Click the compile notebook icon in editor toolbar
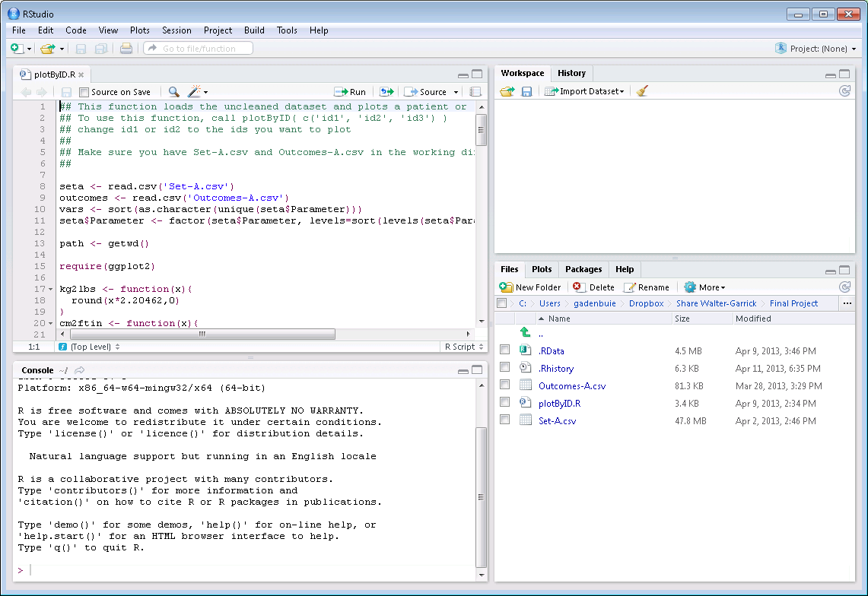Viewport: 868px width, 596px height. click(x=475, y=92)
